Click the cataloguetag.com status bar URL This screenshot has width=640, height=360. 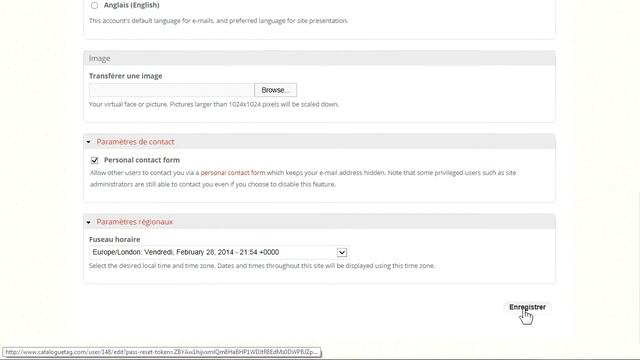162,352
